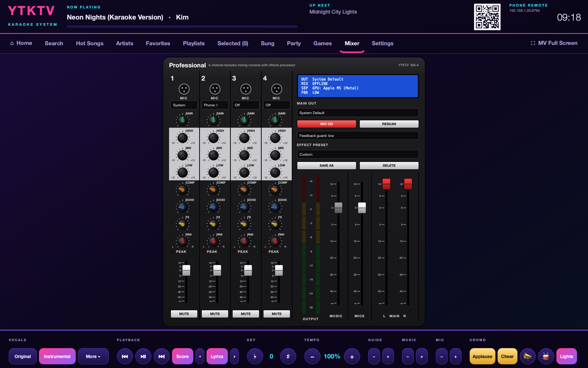Open the Main Out System Default dropdown
This screenshot has width=588, height=368.
[x=358, y=113]
